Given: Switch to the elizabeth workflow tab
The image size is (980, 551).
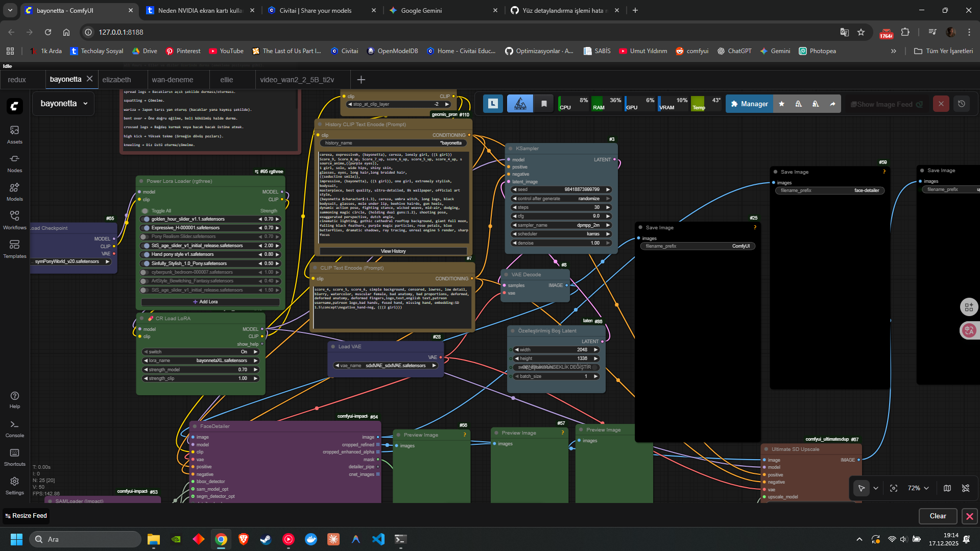Looking at the screenshot, I should click(116, 80).
